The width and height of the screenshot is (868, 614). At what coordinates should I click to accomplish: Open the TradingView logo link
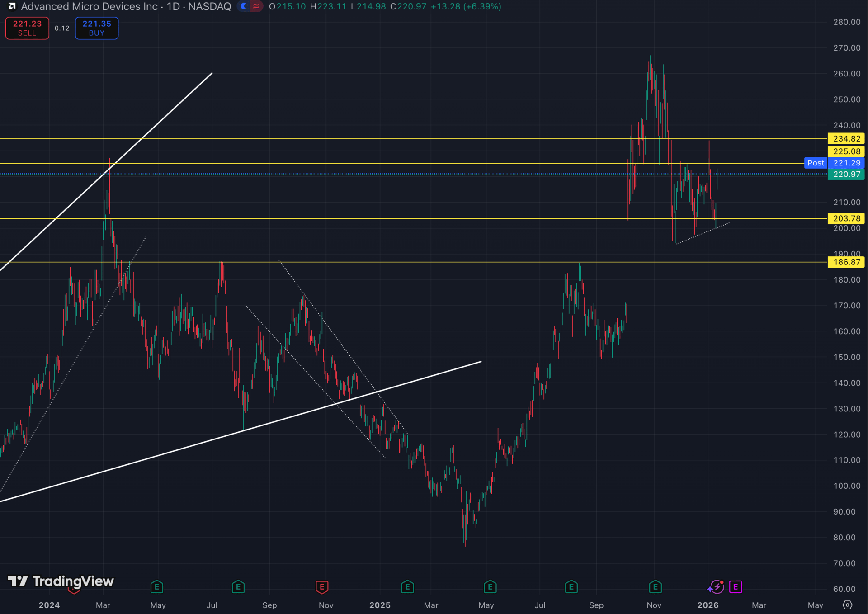coord(61,581)
